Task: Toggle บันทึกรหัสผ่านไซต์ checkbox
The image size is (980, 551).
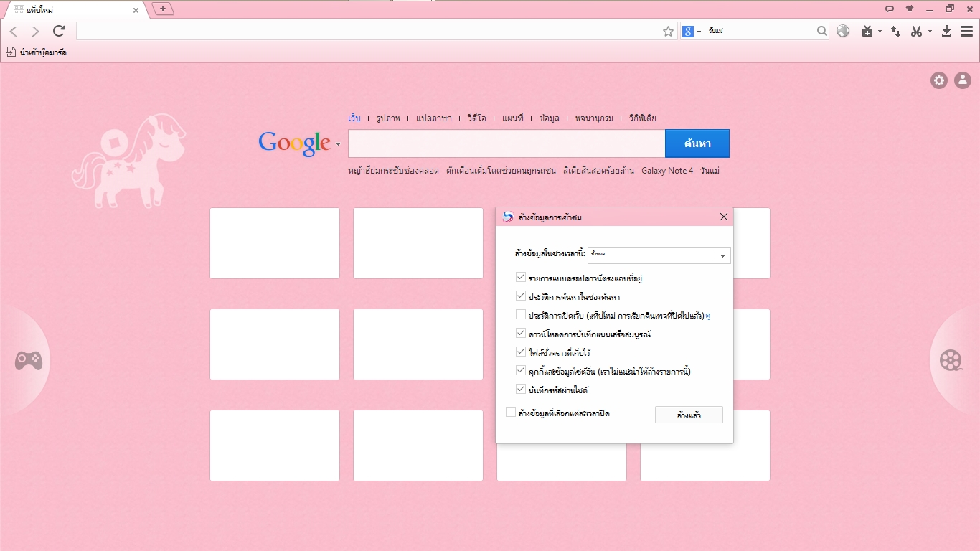Action: [x=521, y=389]
